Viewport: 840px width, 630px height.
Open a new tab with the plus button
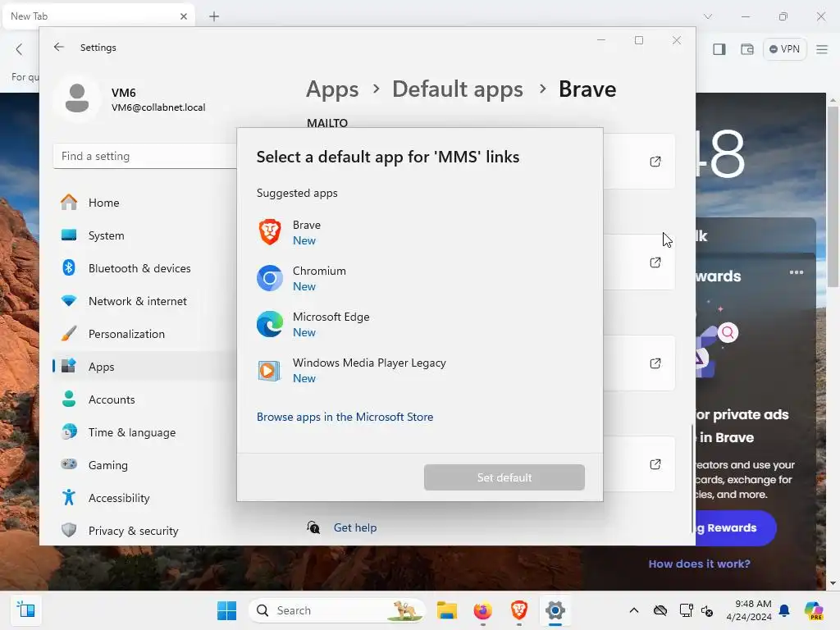pos(214,16)
